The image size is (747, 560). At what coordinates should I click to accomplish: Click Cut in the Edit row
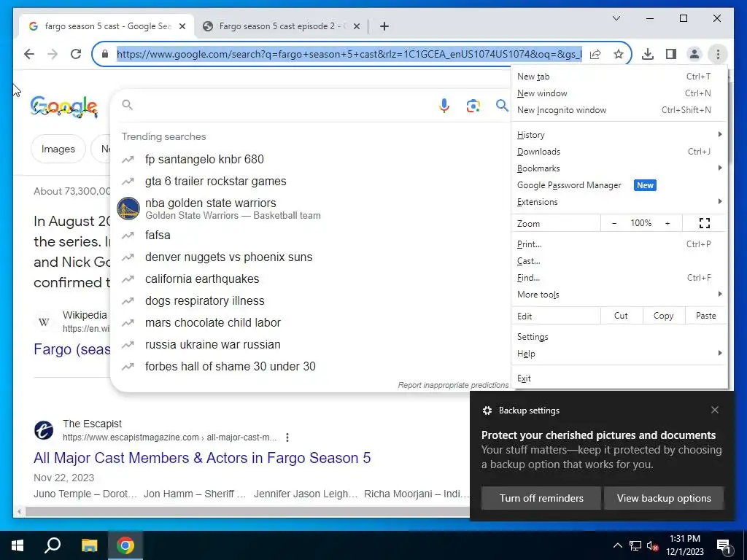point(621,316)
